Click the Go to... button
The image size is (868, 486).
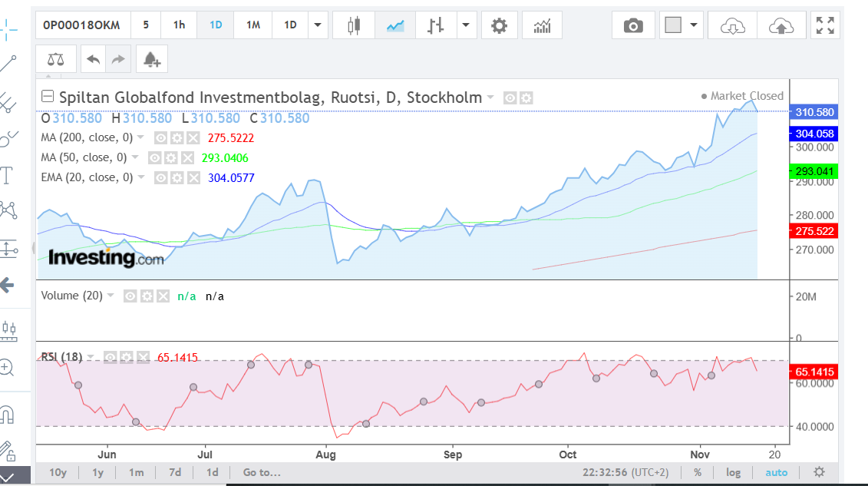(x=262, y=472)
